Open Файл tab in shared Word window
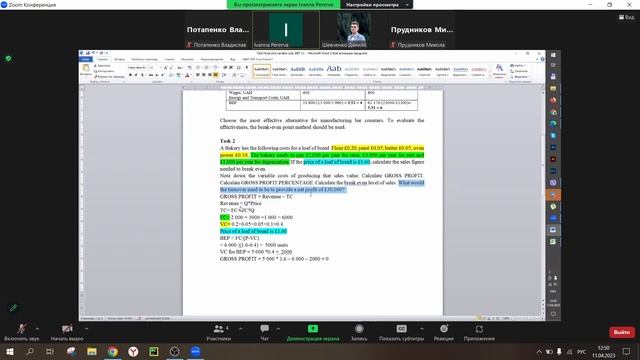 tap(86, 59)
